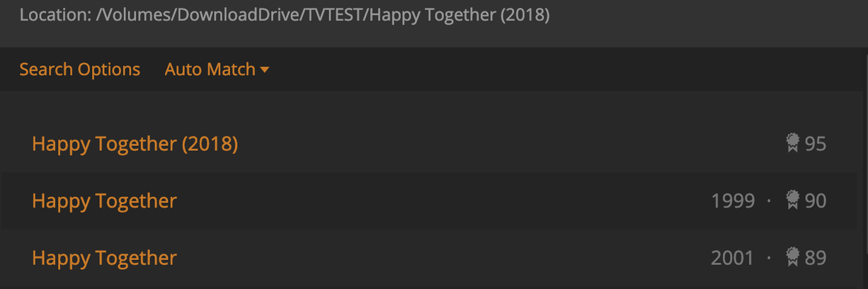Image resolution: width=868 pixels, height=289 pixels.
Task: Select the Happy Together (2018) match result
Action: 135,144
